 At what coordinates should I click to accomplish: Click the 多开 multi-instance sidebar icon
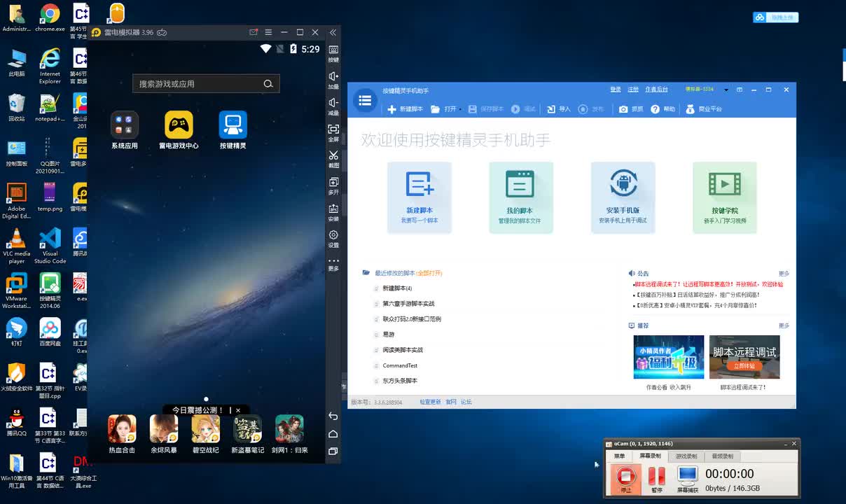pyautogui.click(x=333, y=185)
